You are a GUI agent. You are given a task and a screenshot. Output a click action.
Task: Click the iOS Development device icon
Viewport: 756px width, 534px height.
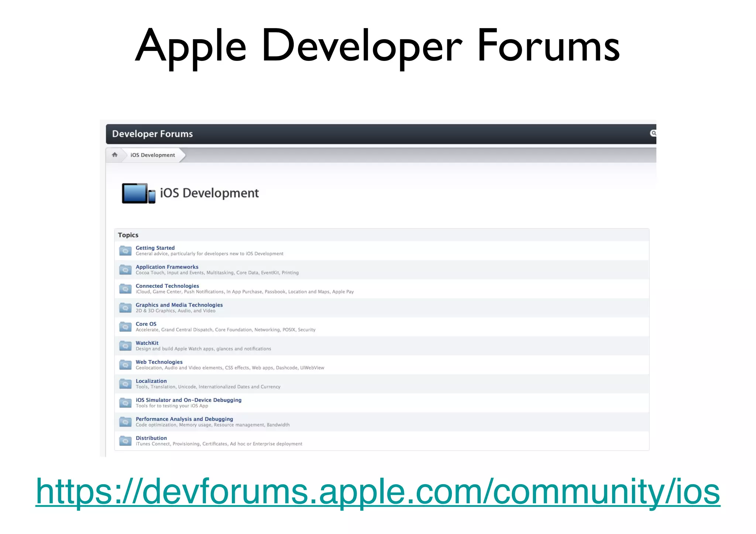point(138,193)
